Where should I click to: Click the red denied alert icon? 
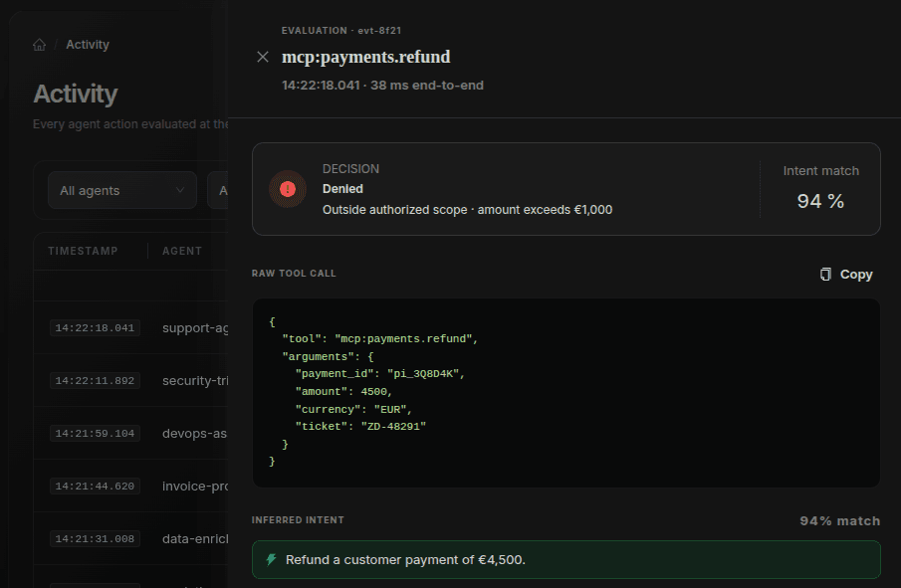point(288,189)
